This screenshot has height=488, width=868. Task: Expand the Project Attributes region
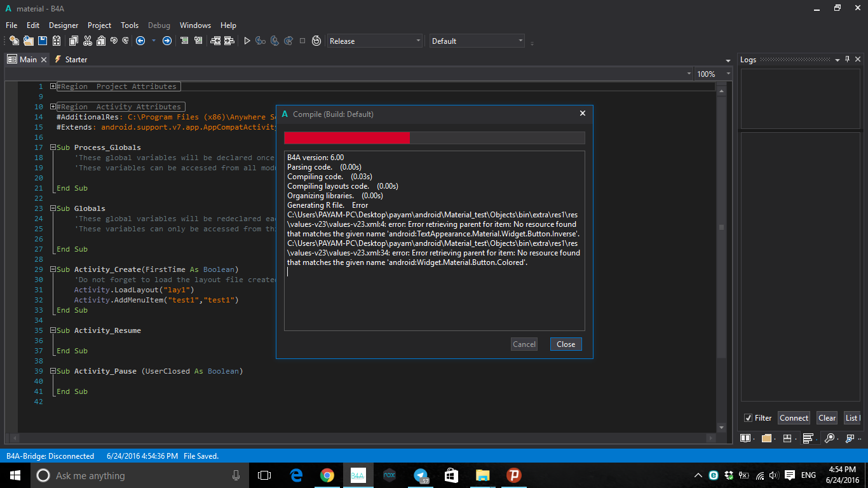[x=53, y=86]
